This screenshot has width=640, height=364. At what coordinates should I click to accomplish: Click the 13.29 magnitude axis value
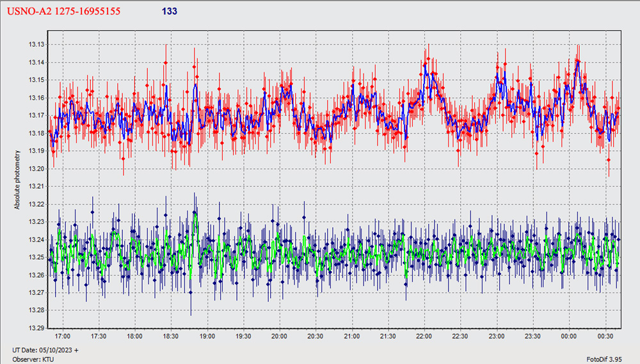(x=35, y=328)
